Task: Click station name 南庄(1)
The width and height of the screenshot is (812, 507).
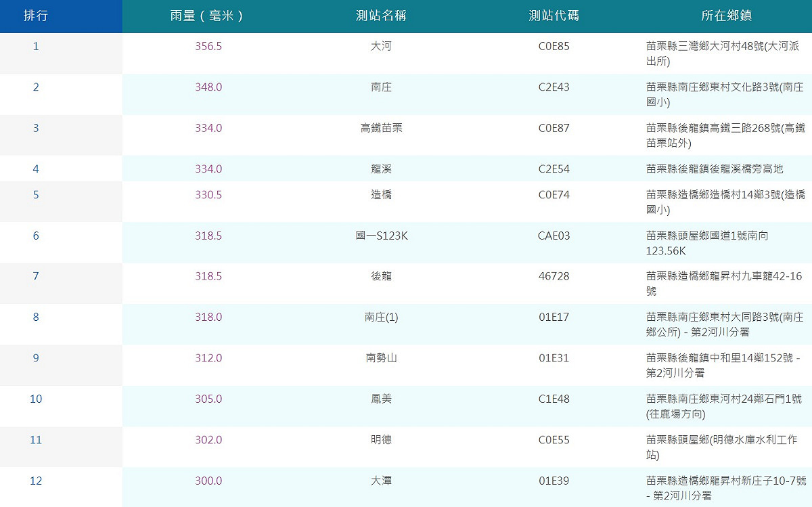Action: (x=381, y=317)
